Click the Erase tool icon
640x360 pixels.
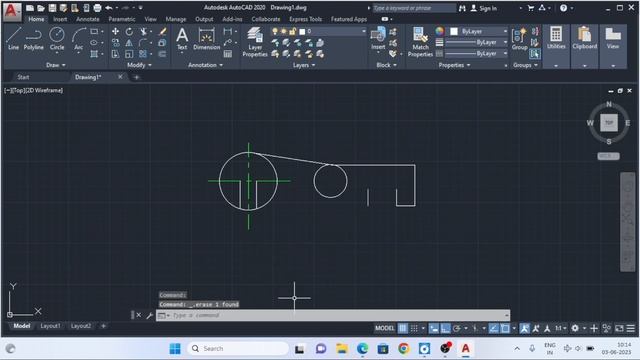[x=162, y=31]
